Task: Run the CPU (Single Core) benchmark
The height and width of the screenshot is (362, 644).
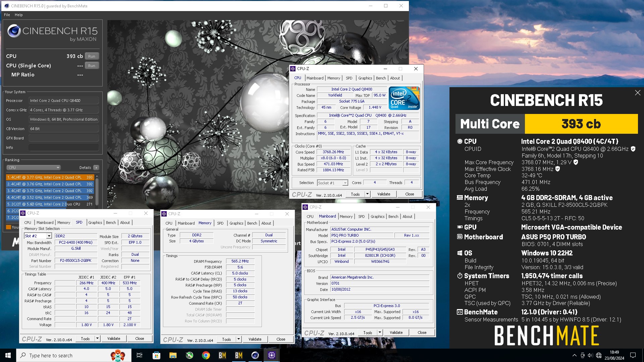Action: pyautogui.click(x=92, y=66)
